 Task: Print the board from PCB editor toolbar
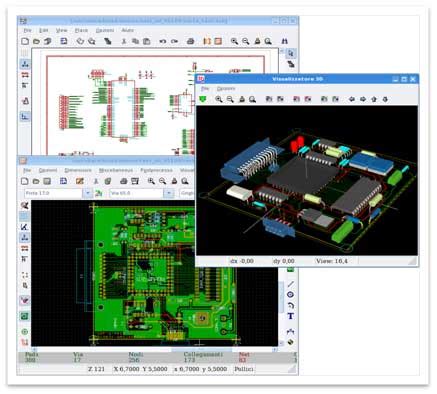[x=123, y=181]
